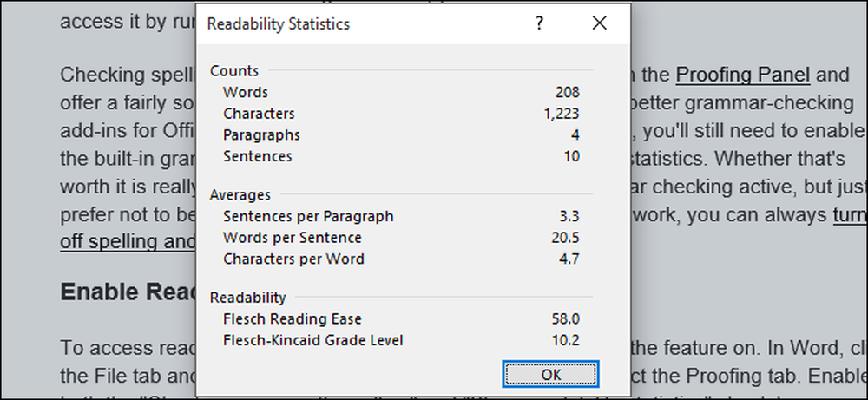This screenshot has height=400, width=868.
Task: Close the Readability Statistics dialog with X
Action: tap(599, 24)
